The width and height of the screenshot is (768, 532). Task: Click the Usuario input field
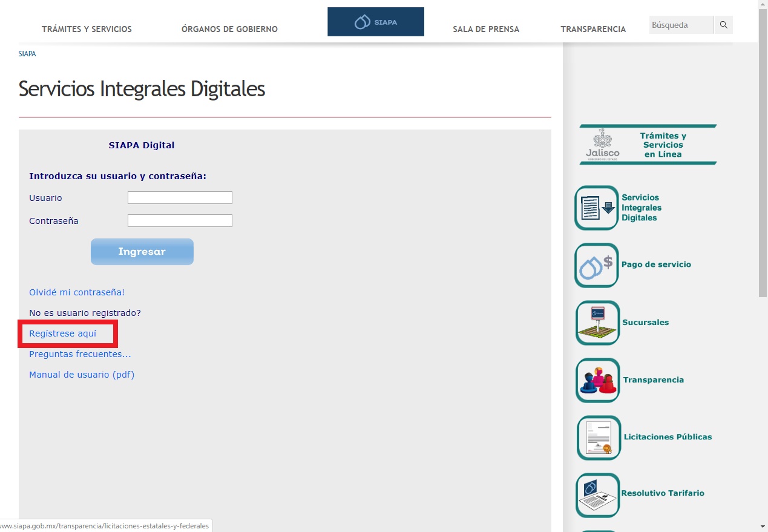point(180,198)
